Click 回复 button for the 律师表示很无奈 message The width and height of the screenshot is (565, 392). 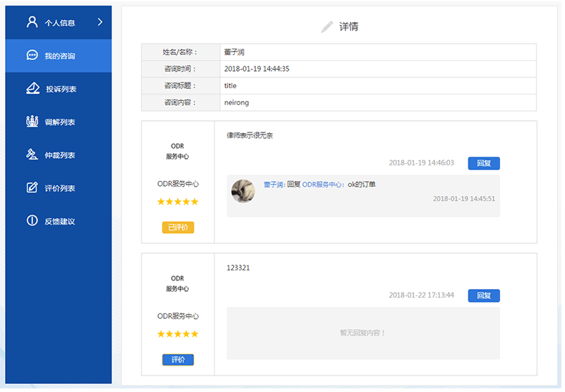pyautogui.click(x=483, y=163)
